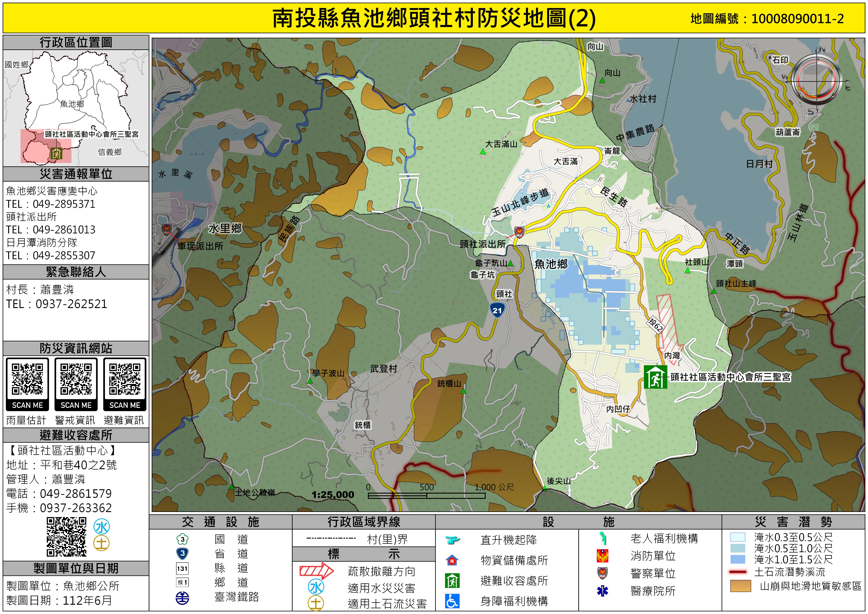Screen dimensions: 868x614
Task: Click the helicopter landing legend icon
Action: (452, 540)
